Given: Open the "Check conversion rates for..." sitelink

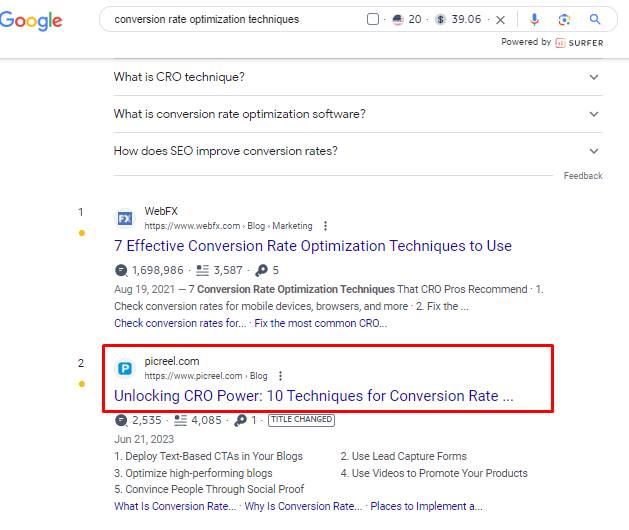Looking at the screenshot, I should 180,323.
